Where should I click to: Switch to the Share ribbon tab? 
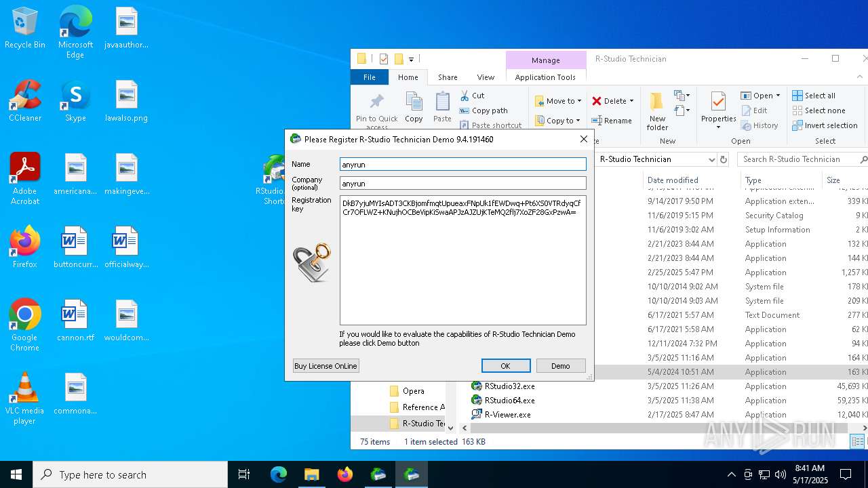coord(448,77)
